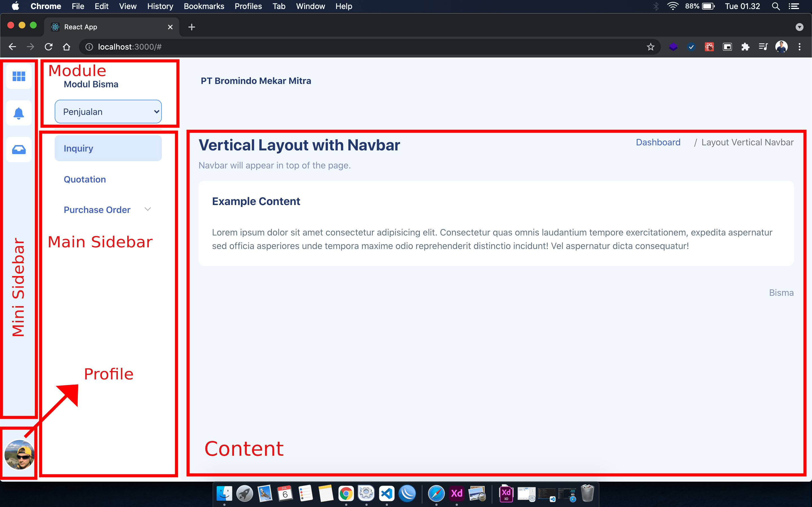
Task: Bookmark page with the star icon
Action: tap(650, 47)
